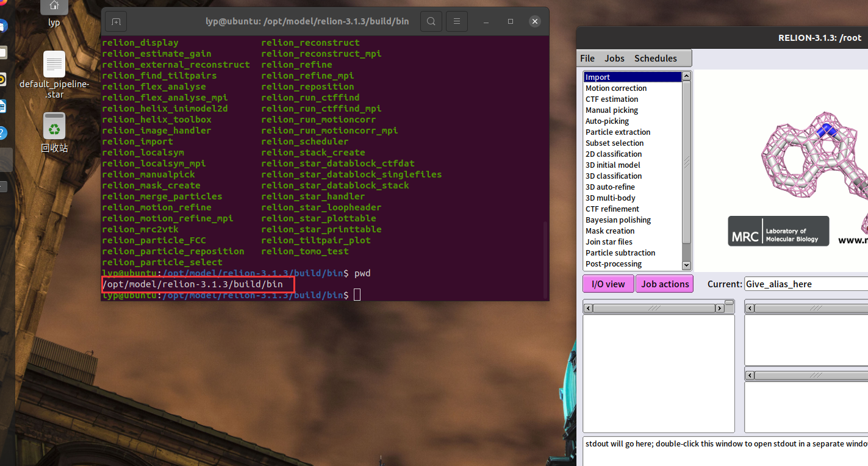The height and width of the screenshot is (466, 868).
Task: Click the Give_alias_here input field
Action: (x=805, y=284)
